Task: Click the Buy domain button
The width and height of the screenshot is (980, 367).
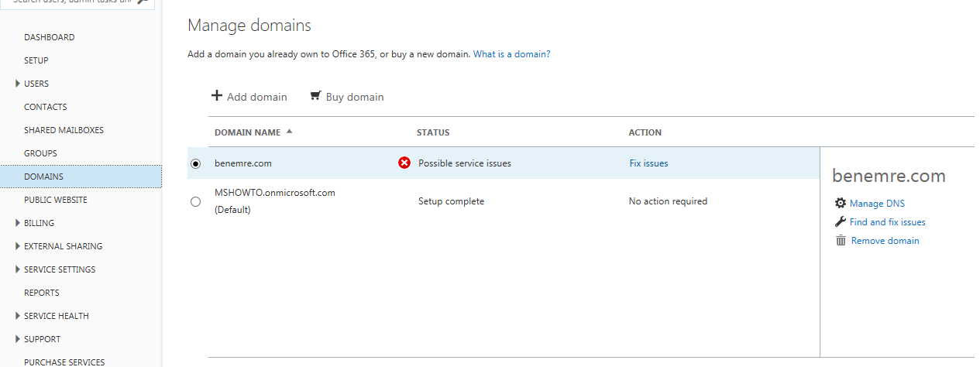Action: (x=347, y=97)
